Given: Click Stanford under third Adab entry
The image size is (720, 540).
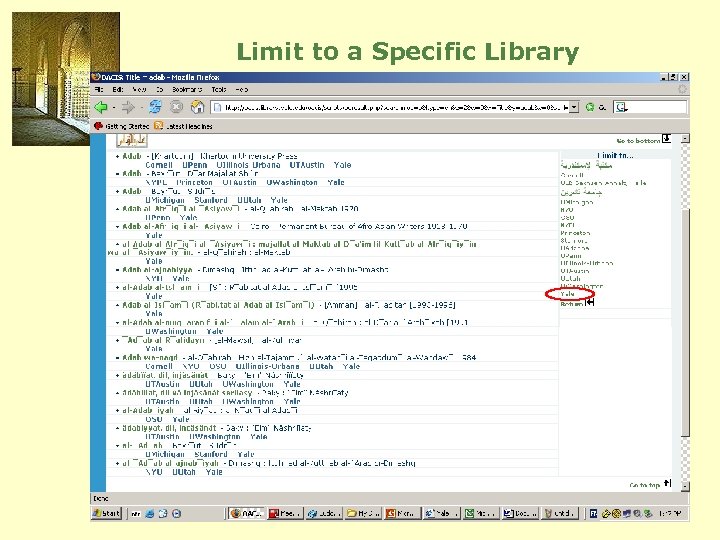Looking at the screenshot, I should pyautogui.click(x=211, y=200).
